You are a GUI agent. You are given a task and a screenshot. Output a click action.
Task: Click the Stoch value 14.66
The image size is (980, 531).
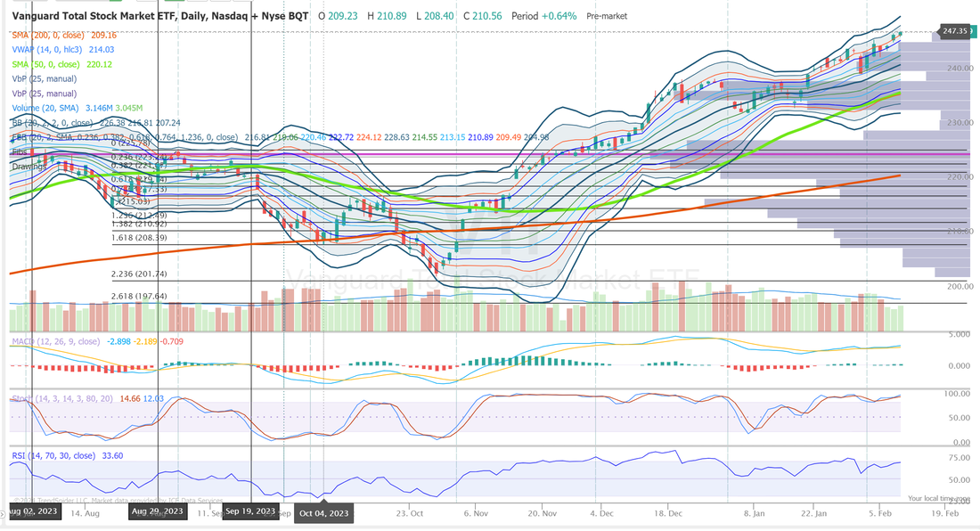pyautogui.click(x=129, y=398)
